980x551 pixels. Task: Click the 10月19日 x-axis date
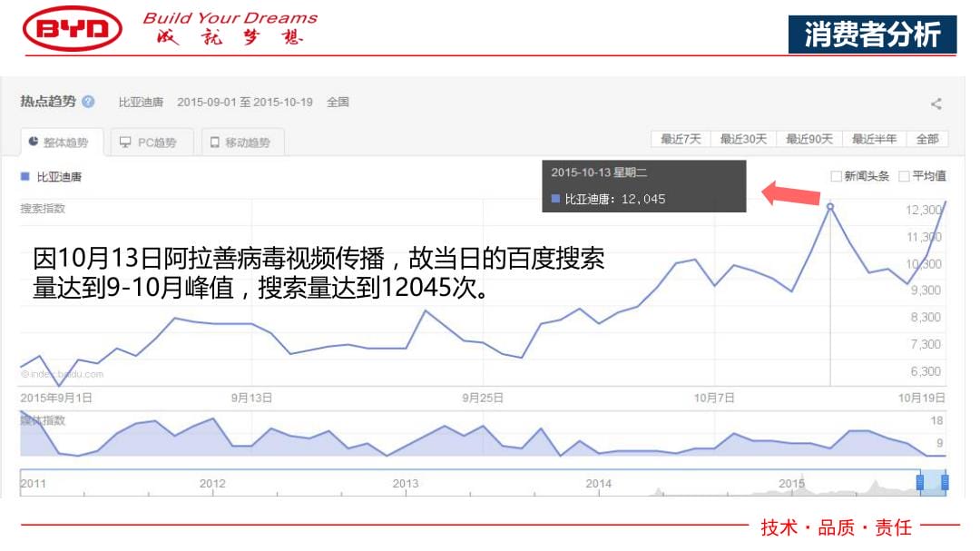tap(921, 398)
